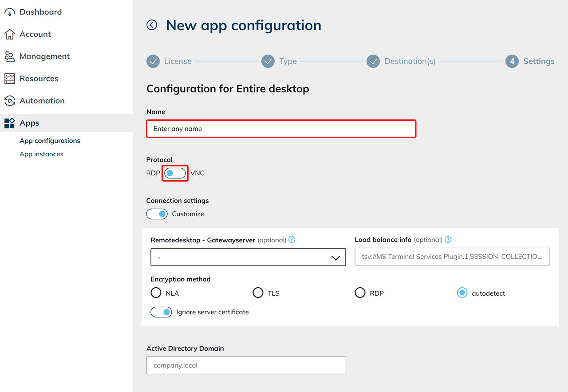Go back to the License step
The height and width of the screenshot is (392, 568).
click(x=153, y=61)
